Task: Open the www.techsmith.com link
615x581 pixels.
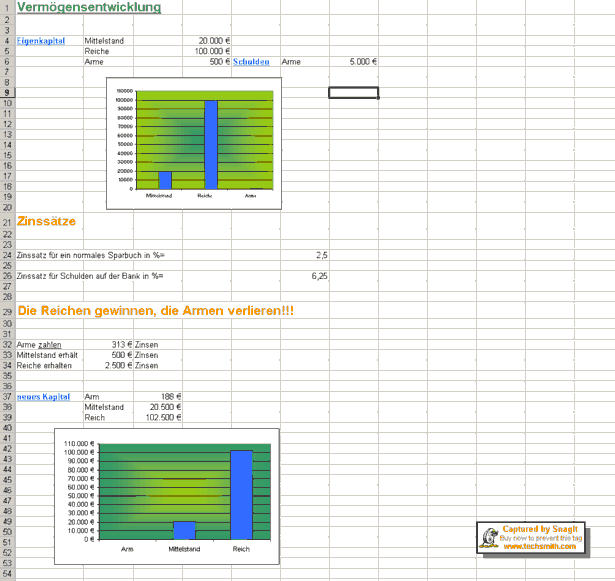Action: click(540, 546)
